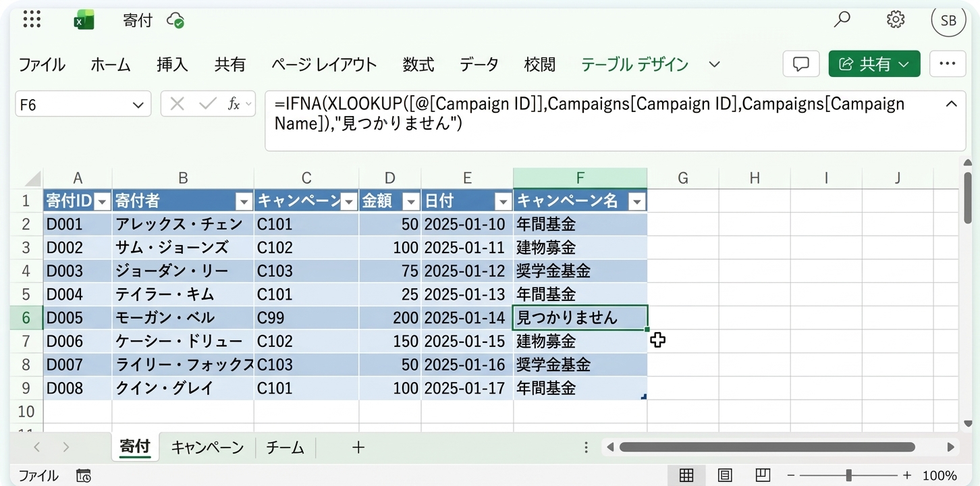Go to the next sheet arrow

click(x=65, y=447)
